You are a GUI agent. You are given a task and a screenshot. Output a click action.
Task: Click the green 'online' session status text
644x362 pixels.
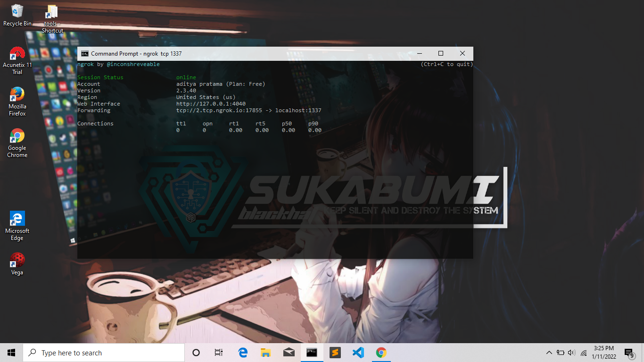186,77
